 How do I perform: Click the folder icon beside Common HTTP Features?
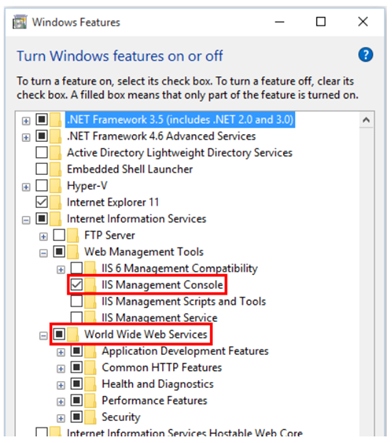click(x=90, y=368)
